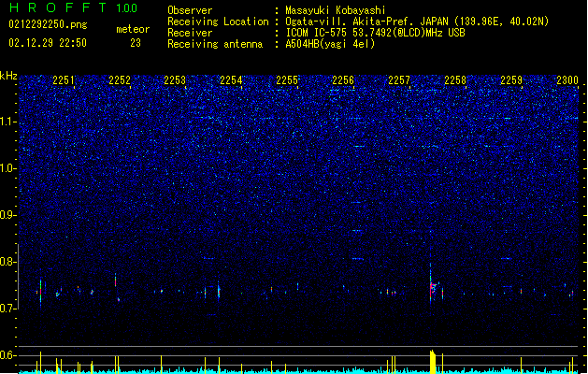Click the 2254 time marker
The width and height of the screenshot is (588, 374).
pyautogui.click(x=231, y=79)
